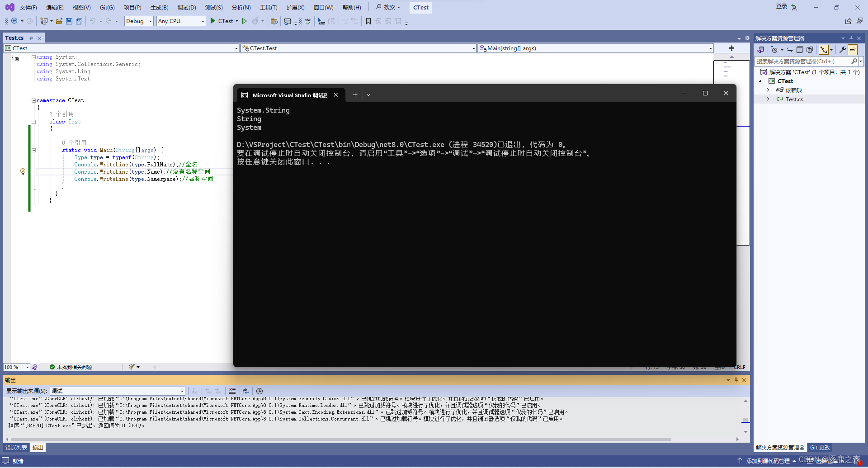Toggle auto-hide pin for Solution Explorer
This screenshot has width=868, height=468.
point(851,38)
